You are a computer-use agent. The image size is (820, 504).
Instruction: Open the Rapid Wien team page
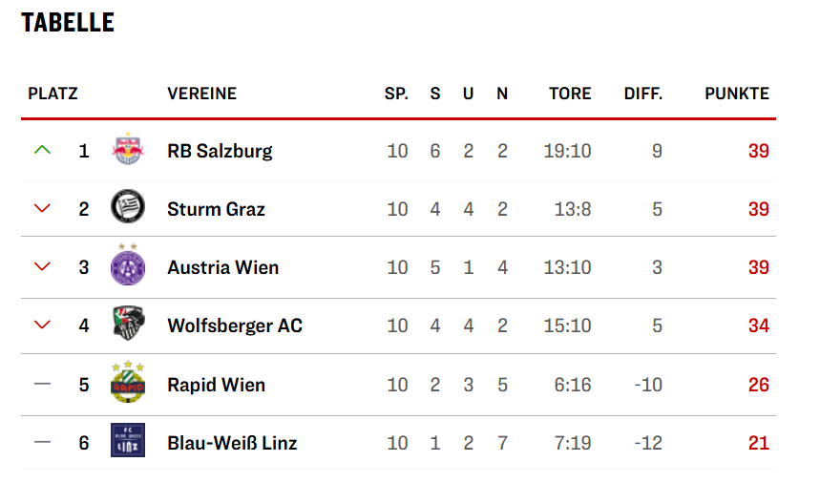(x=216, y=385)
